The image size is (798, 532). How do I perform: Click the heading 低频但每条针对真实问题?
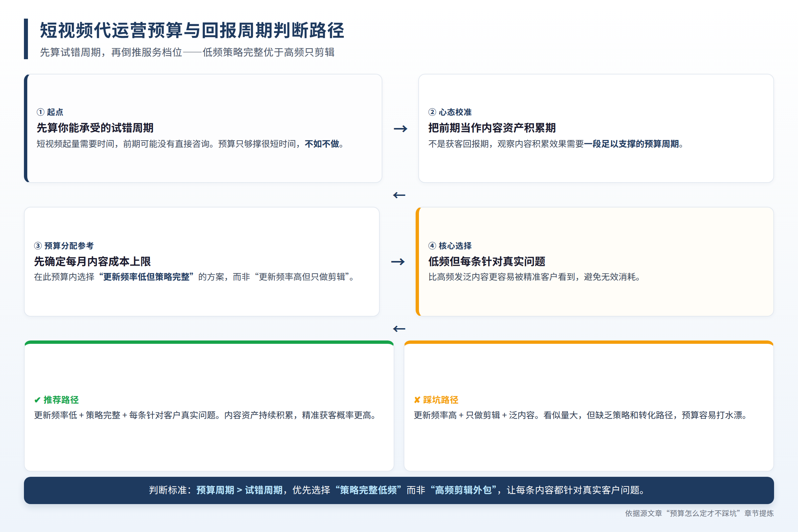point(487,262)
